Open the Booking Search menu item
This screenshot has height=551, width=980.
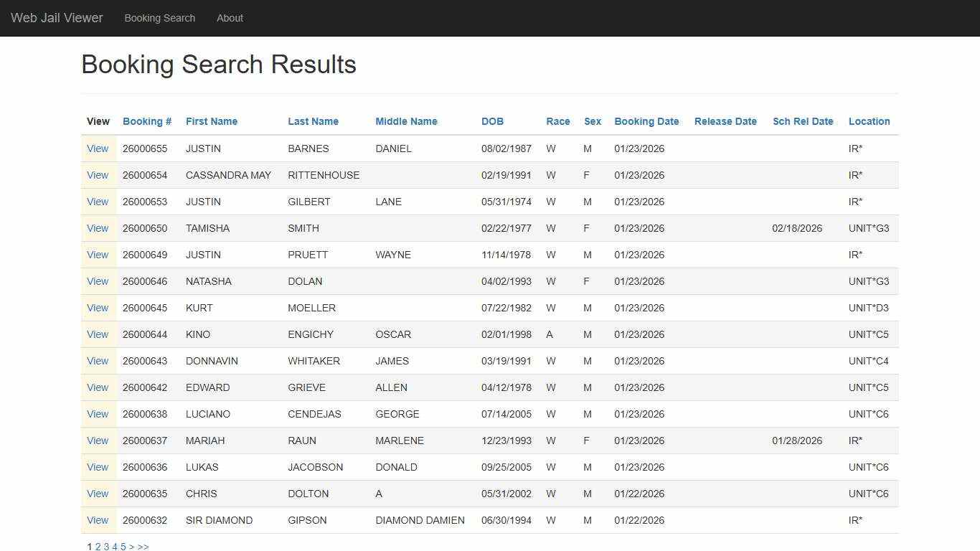159,18
